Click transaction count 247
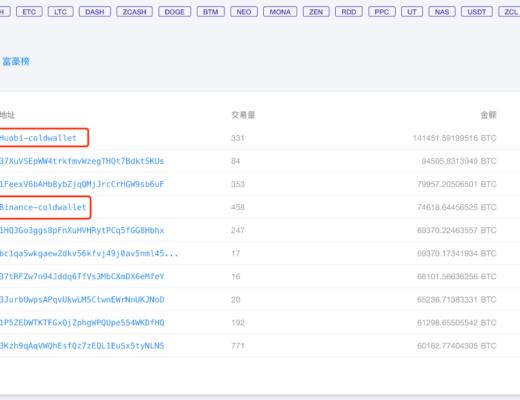Viewport: 520px width, 400px height. [238, 230]
